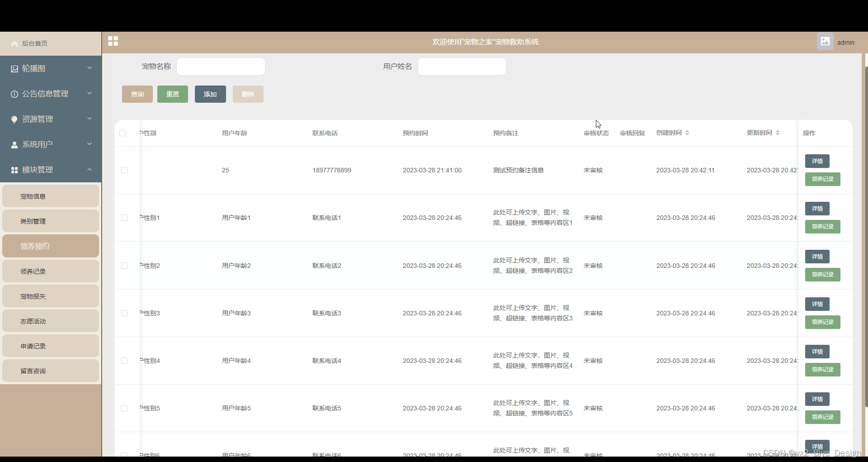868x462 pixels.
Task: Open the 后台首页 menu item
Action: (x=51, y=43)
